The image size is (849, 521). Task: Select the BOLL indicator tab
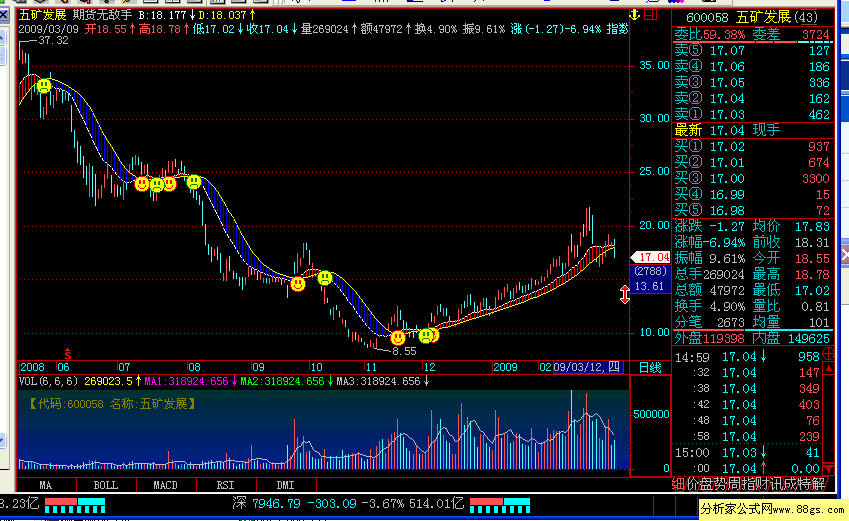[x=106, y=485]
